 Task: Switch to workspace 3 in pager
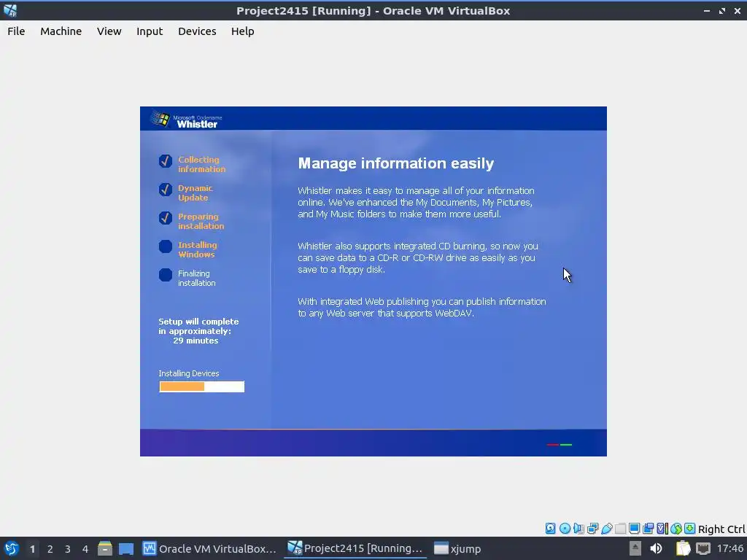68,549
